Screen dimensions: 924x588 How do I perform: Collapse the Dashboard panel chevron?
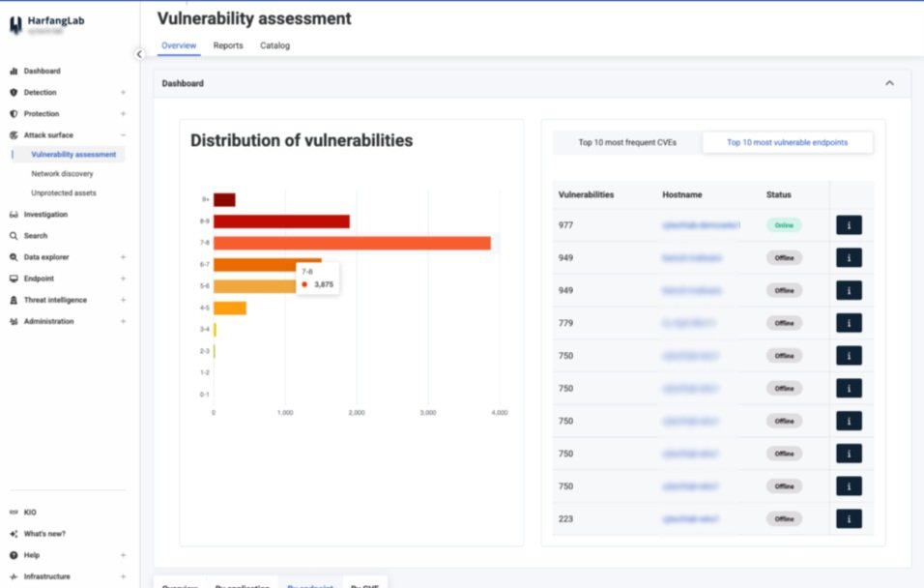[x=889, y=84]
